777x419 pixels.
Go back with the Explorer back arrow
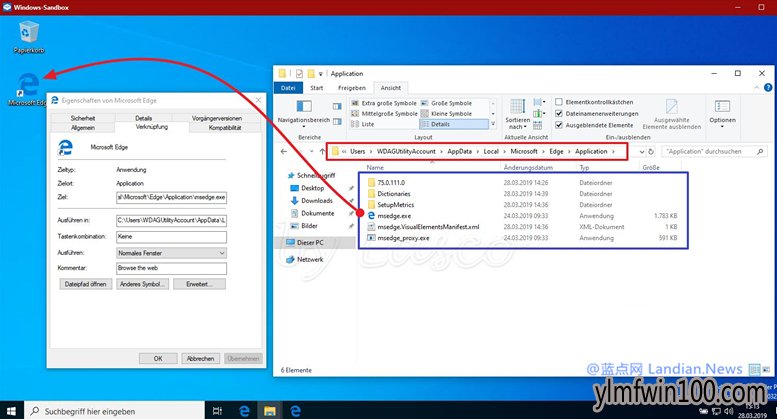click(283, 152)
